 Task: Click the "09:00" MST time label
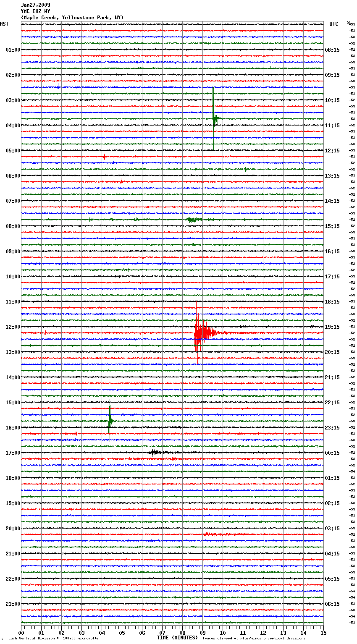[13, 251]
